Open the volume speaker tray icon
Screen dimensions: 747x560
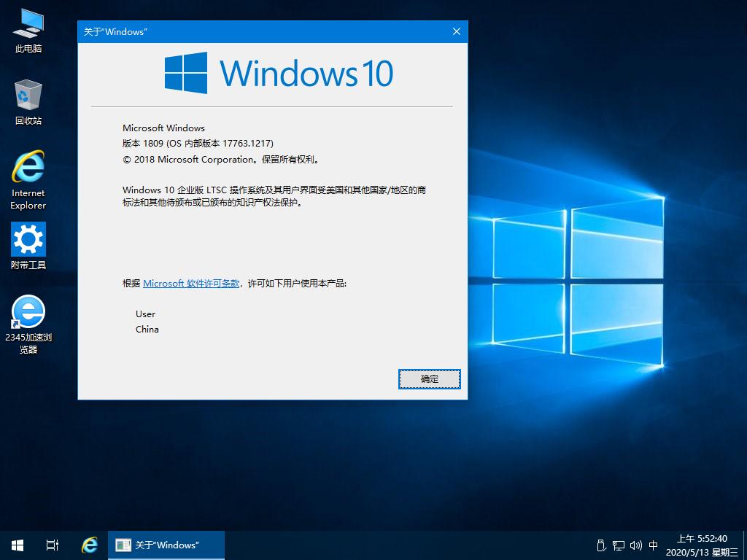click(x=635, y=545)
